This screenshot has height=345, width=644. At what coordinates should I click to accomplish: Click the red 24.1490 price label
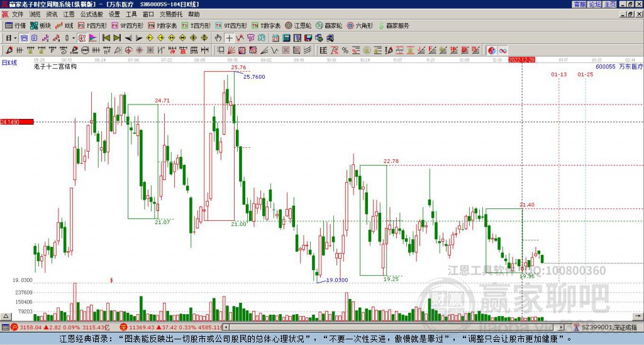(x=17, y=122)
